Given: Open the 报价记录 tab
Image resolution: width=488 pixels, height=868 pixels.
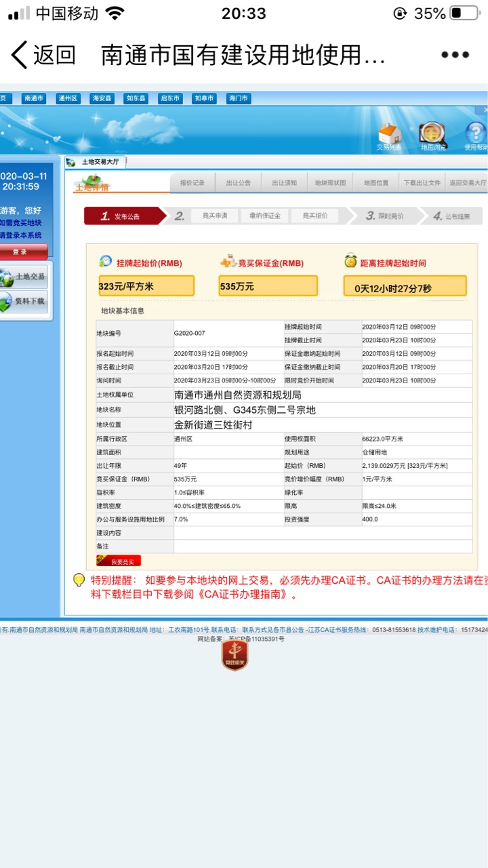Looking at the screenshot, I should pos(192,182).
